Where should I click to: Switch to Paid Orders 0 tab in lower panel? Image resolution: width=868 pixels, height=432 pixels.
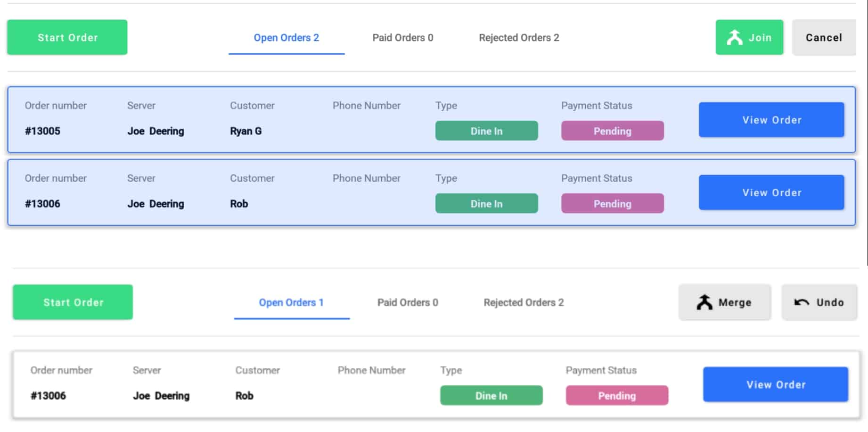click(x=408, y=302)
